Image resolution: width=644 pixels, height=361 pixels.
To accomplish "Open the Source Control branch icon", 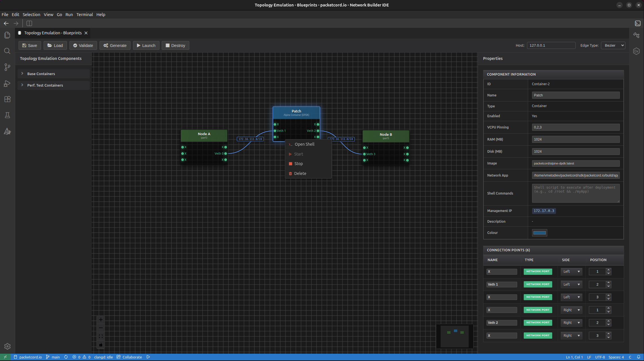I will pyautogui.click(x=7, y=67).
